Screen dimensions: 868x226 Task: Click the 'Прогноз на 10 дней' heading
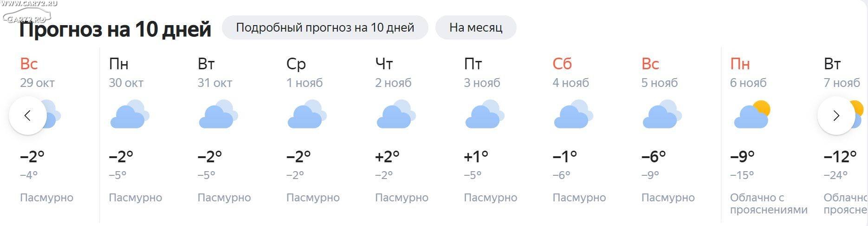[115, 29]
